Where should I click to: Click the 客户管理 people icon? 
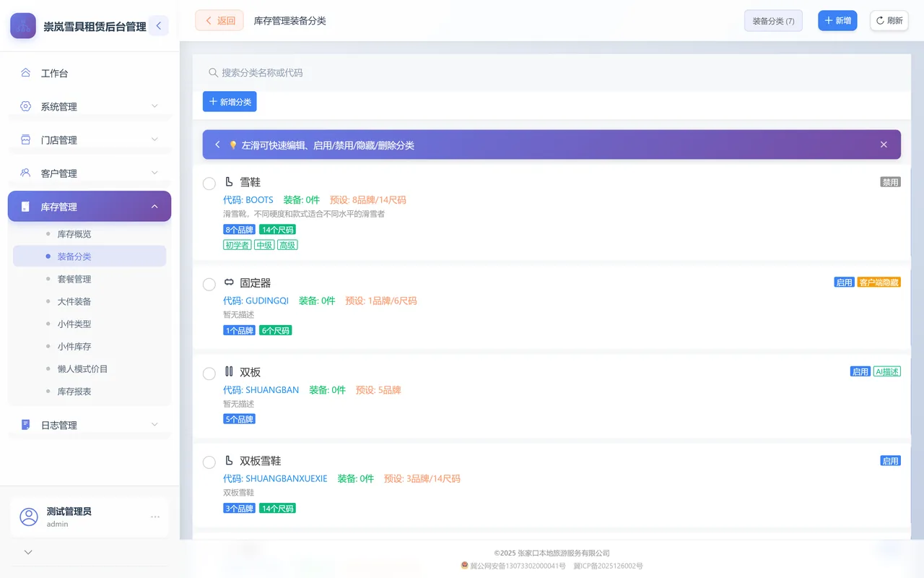26,173
